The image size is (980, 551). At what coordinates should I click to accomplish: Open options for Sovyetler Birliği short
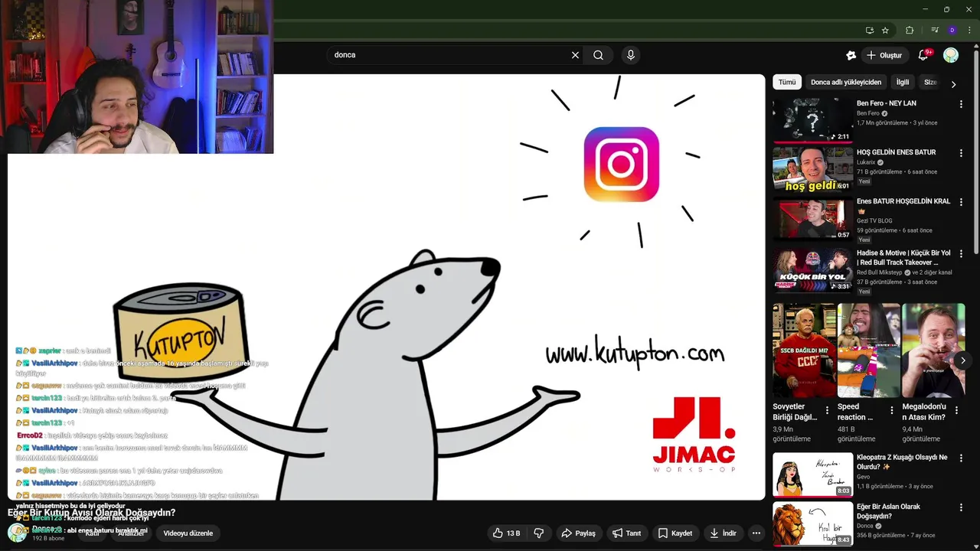[x=828, y=411]
